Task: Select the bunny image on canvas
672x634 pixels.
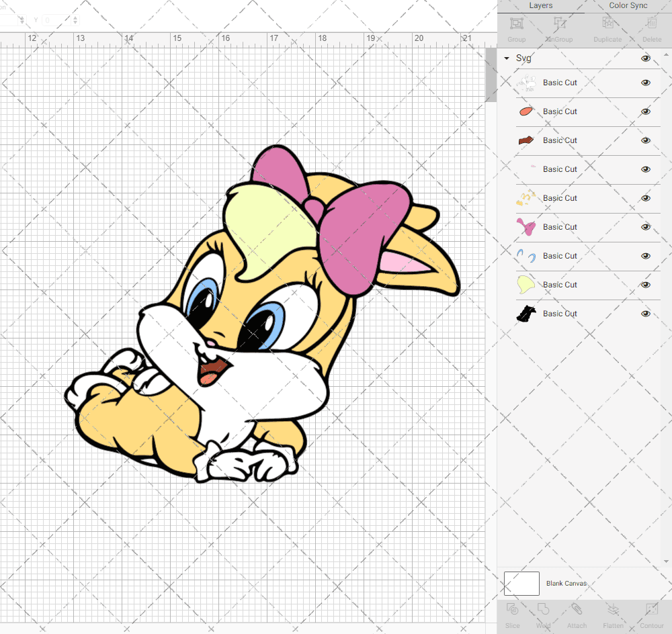Action: point(262,314)
